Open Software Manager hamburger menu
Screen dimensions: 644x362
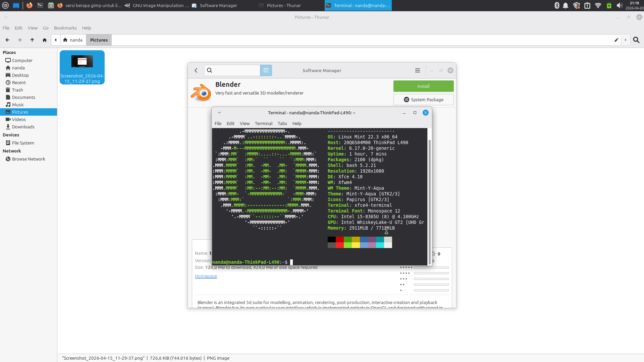coord(418,70)
